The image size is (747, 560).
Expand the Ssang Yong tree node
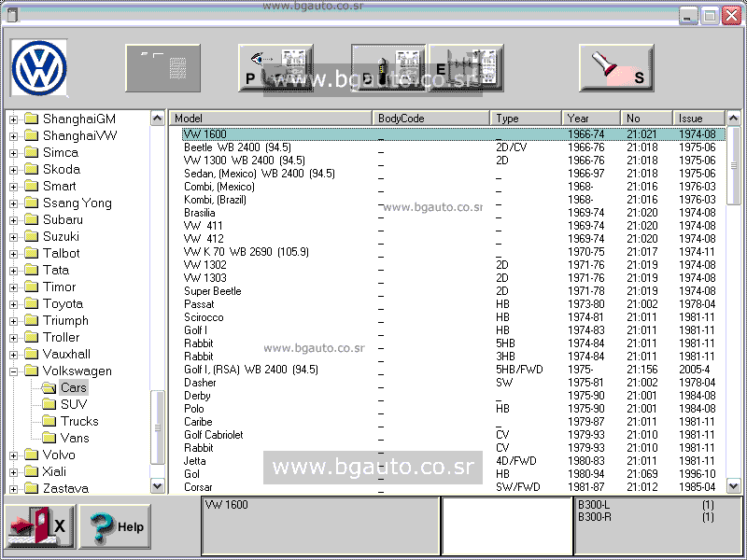(13, 203)
